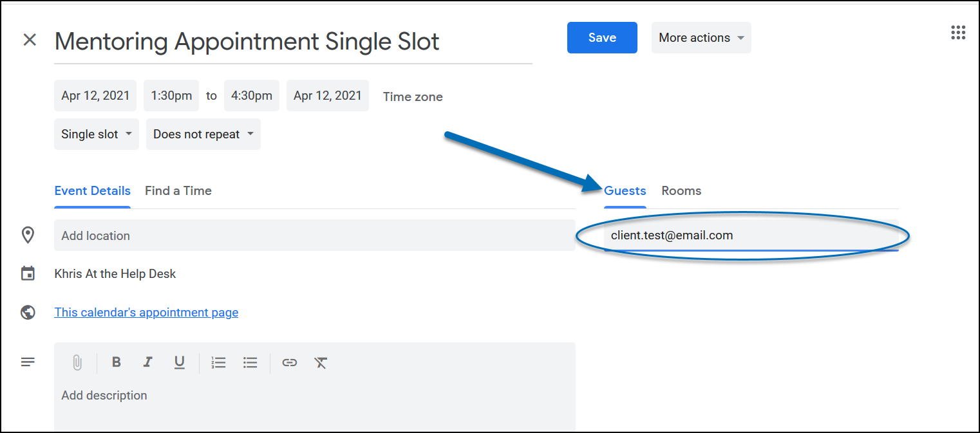This screenshot has height=433, width=980.
Task: Click the close (X) event editor icon
Action: click(30, 40)
